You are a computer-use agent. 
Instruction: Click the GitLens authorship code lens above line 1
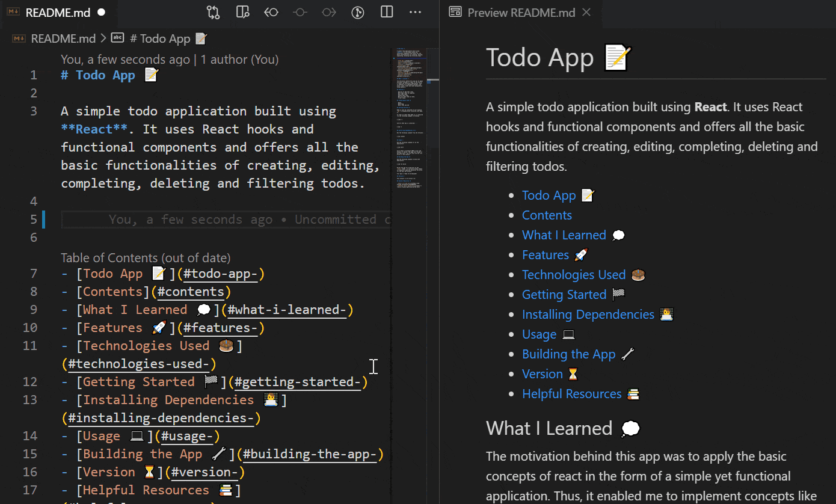(170, 60)
